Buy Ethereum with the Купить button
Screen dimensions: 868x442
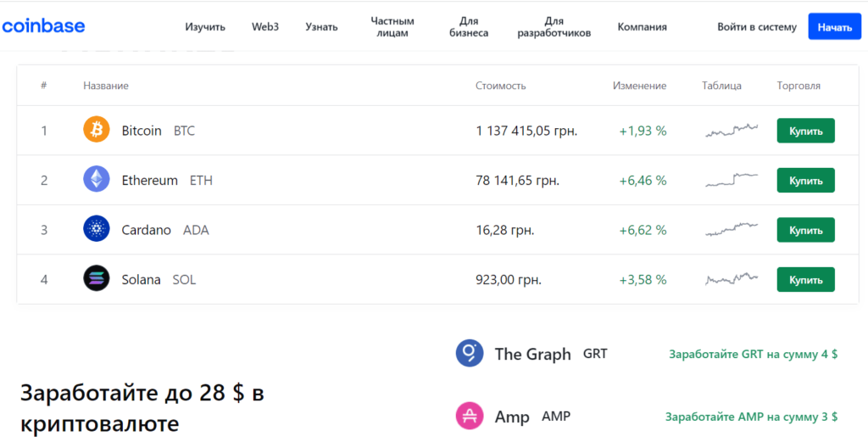[806, 181]
